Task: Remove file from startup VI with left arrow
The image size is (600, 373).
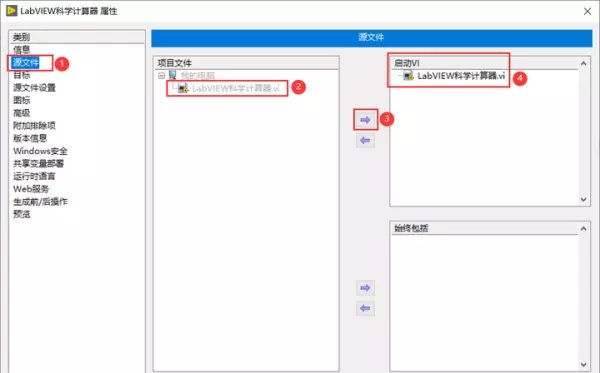Action: click(365, 140)
